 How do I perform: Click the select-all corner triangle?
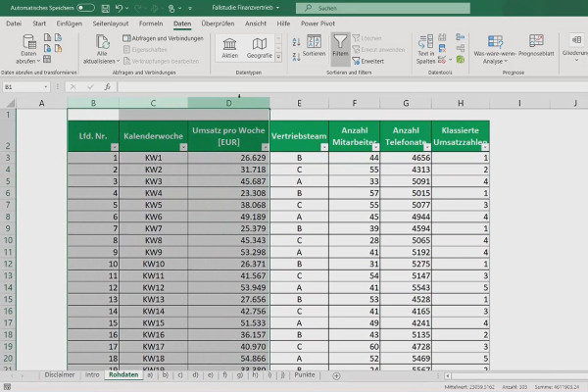tap(11, 103)
